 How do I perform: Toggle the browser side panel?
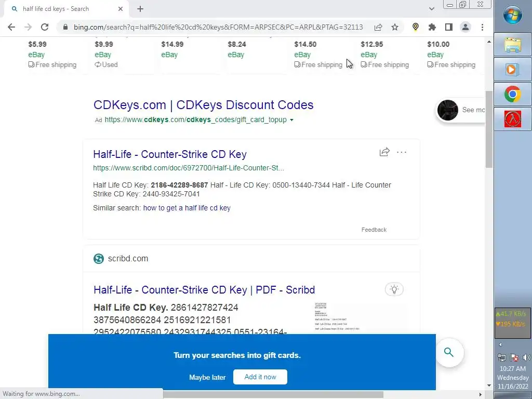click(448, 27)
